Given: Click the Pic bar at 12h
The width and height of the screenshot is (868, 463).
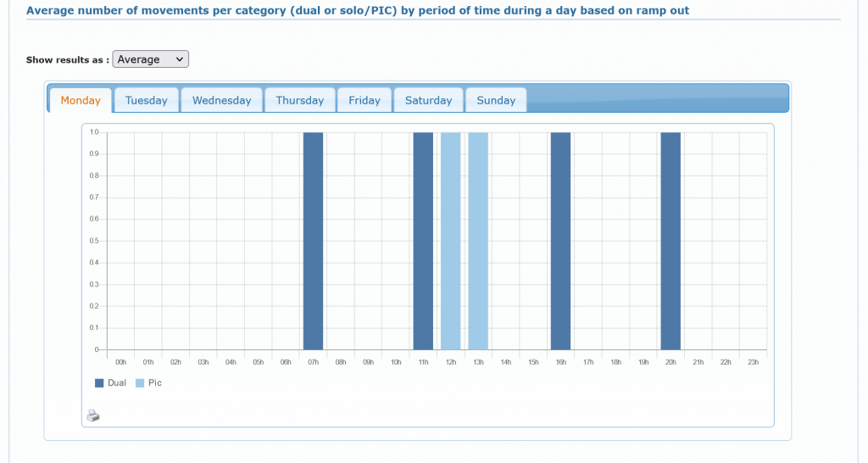Looking at the screenshot, I should [451, 241].
